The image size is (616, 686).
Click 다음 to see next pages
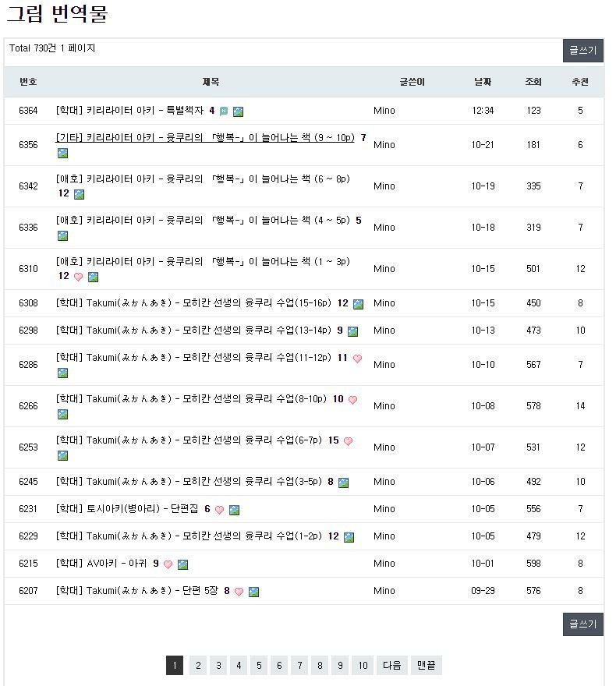[392, 666]
